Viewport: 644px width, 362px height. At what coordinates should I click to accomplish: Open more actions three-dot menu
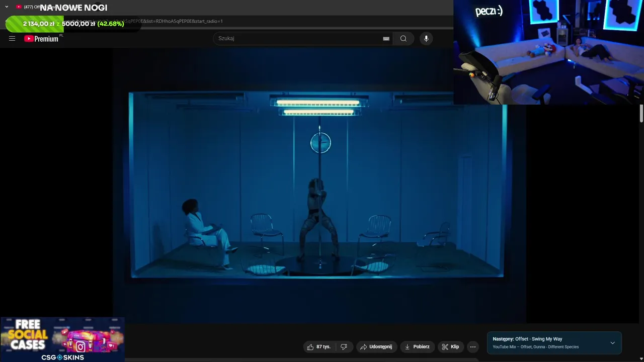[x=472, y=346]
